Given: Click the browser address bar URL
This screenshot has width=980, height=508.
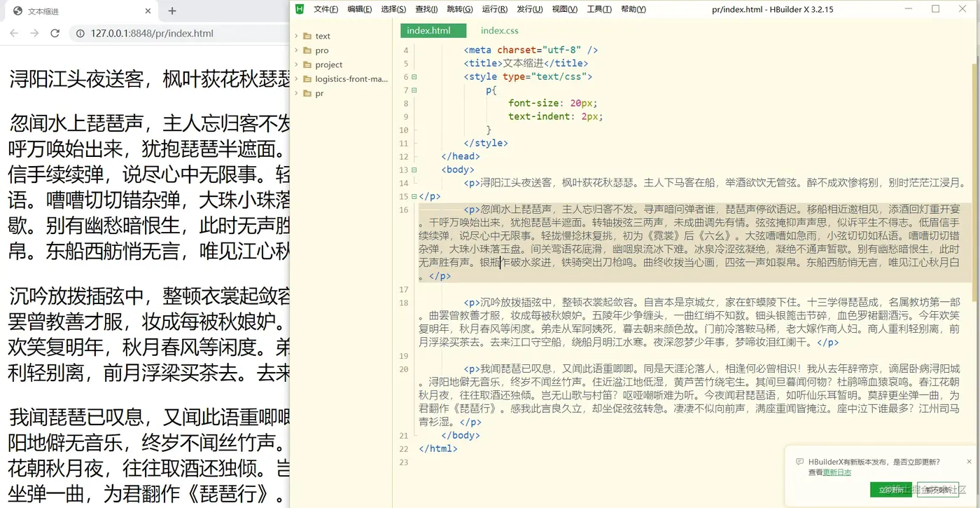Looking at the screenshot, I should (x=152, y=33).
